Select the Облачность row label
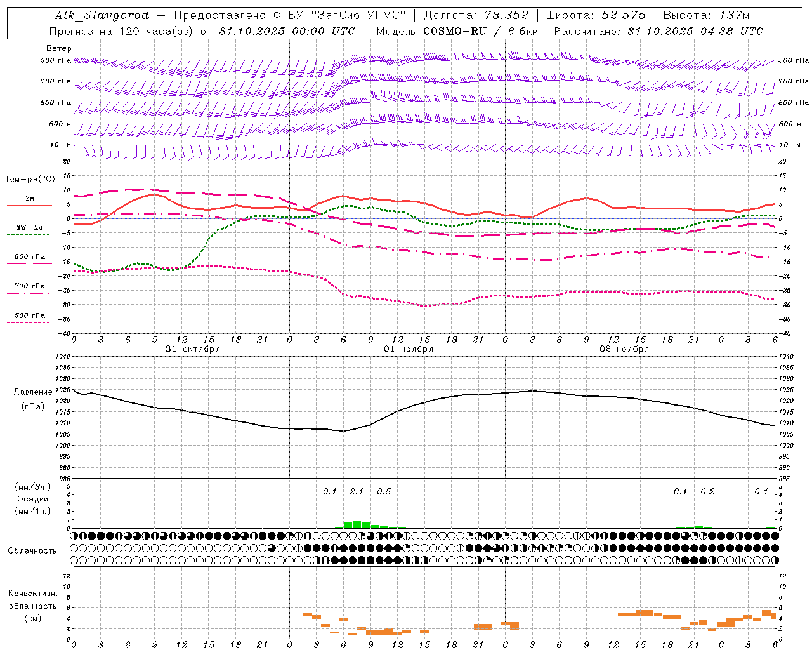 (x=32, y=551)
